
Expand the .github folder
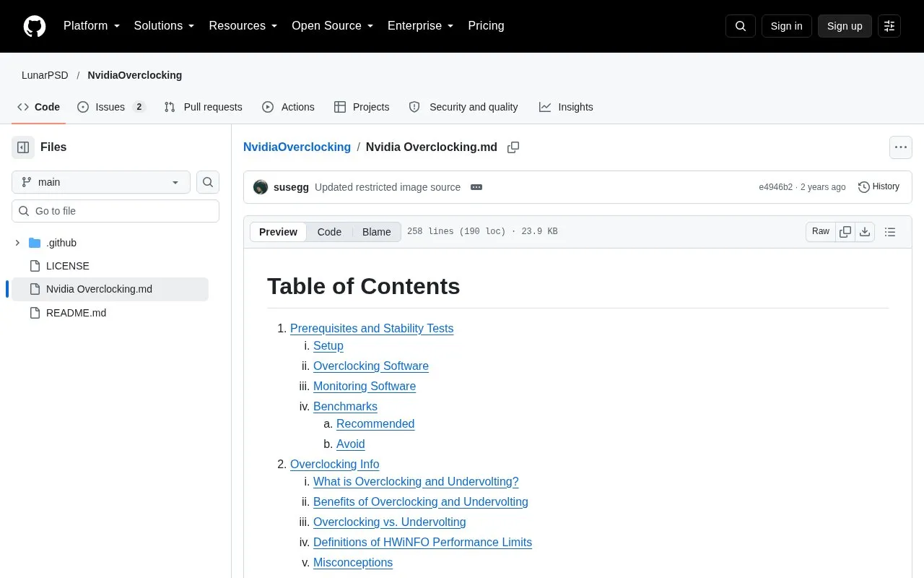(17, 243)
